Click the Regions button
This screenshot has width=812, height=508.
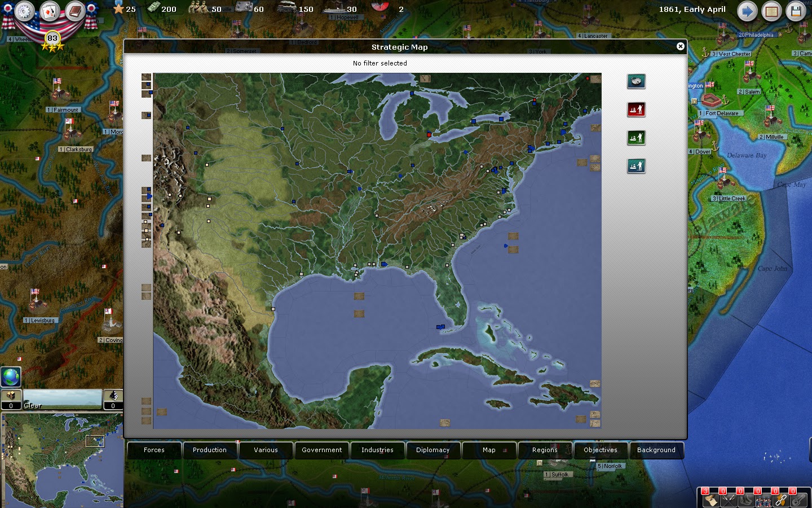point(545,450)
